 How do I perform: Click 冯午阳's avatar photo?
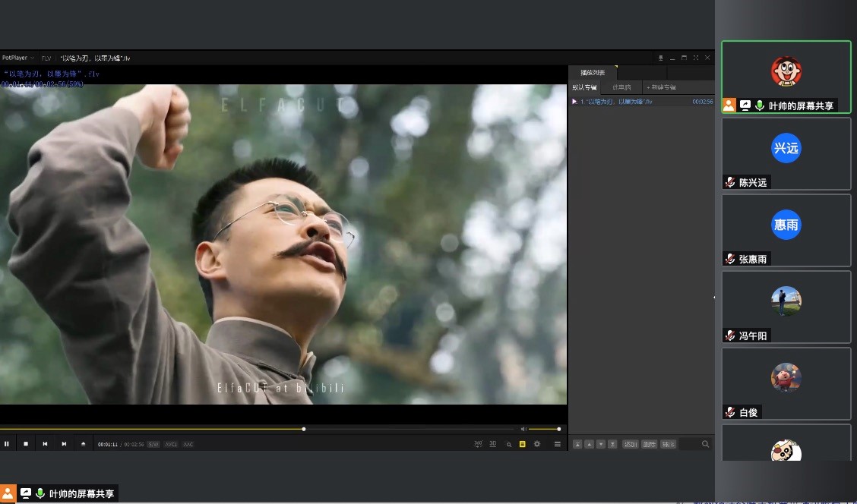pyautogui.click(x=786, y=301)
